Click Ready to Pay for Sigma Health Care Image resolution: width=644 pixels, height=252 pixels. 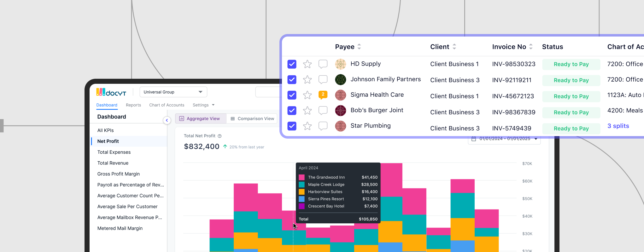coord(571,96)
